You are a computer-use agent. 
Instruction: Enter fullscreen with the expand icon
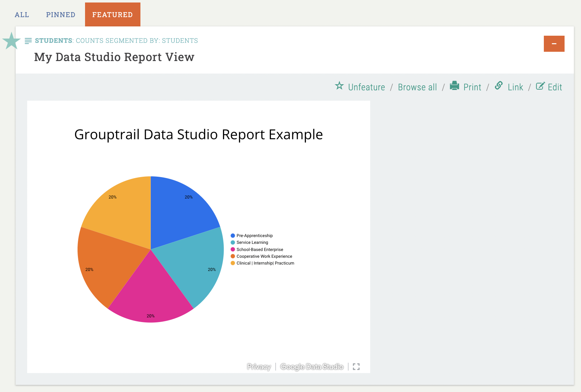click(356, 367)
